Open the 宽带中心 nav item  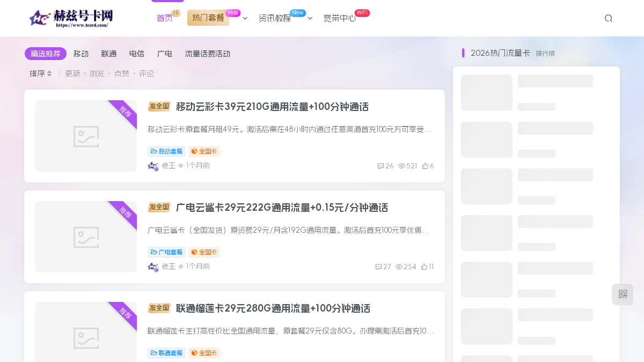(340, 18)
